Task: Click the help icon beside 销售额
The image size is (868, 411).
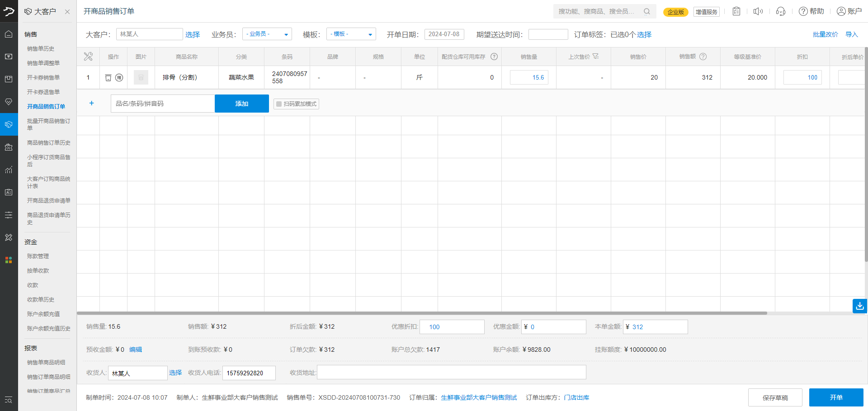Action: pyautogui.click(x=703, y=57)
